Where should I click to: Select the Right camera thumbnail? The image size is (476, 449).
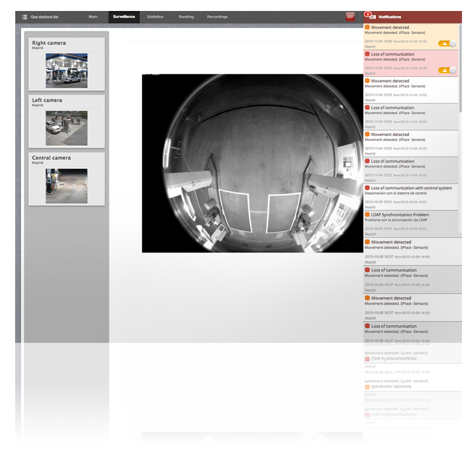[x=67, y=71]
